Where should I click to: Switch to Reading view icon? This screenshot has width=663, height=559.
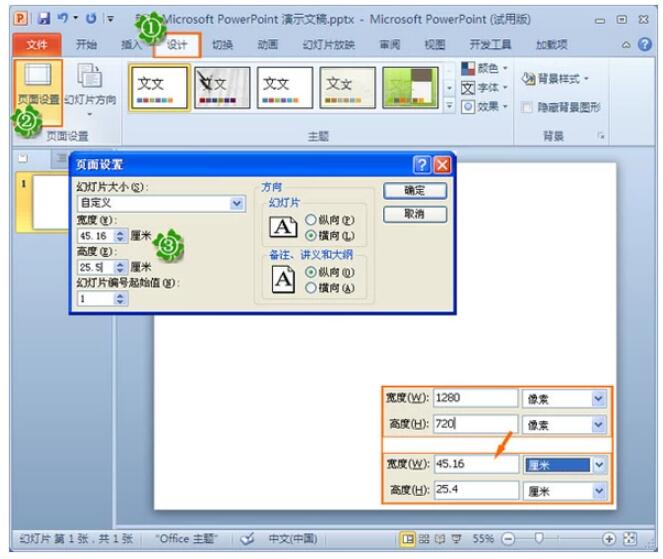click(440, 538)
